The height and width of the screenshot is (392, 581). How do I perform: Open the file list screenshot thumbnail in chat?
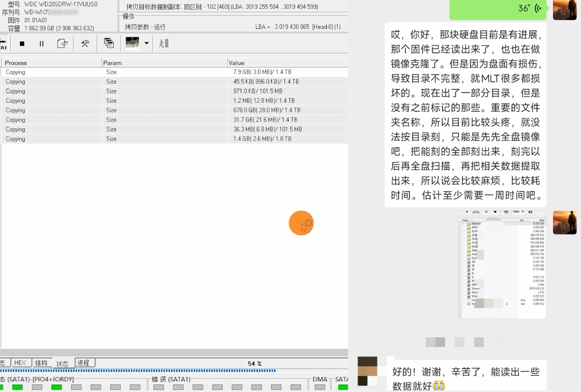point(502,264)
